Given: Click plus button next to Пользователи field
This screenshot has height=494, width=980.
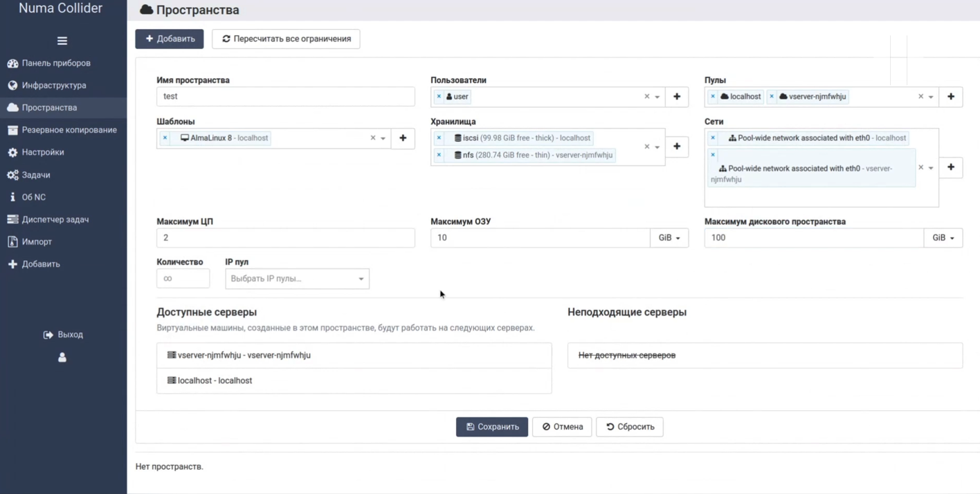Looking at the screenshot, I should 677,97.
